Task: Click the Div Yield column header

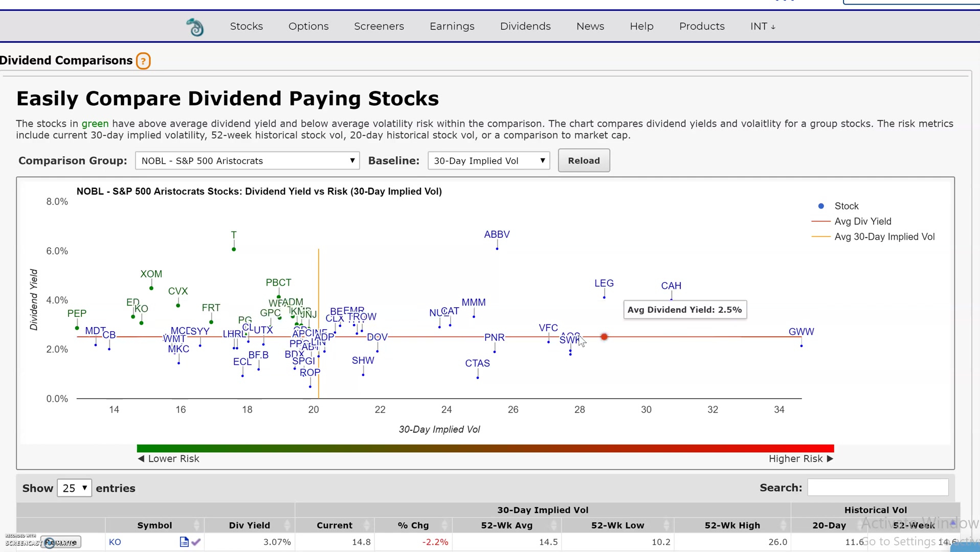Action: coord(249,525)
